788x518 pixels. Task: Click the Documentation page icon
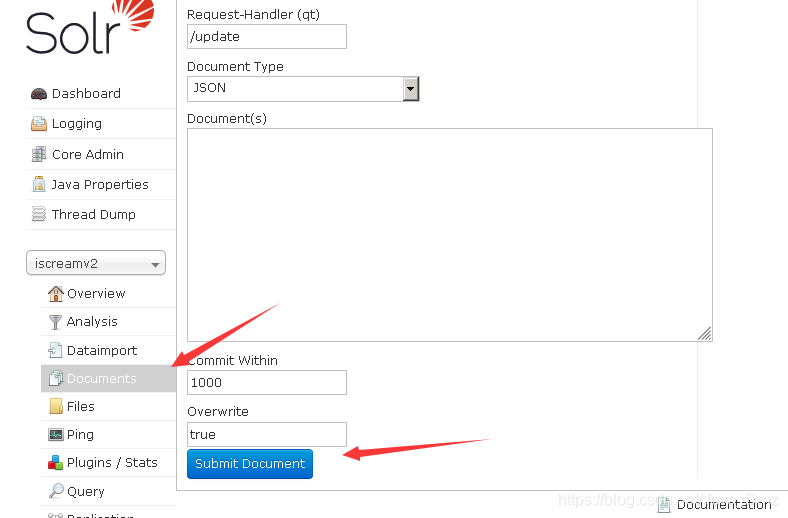(664, 504)
